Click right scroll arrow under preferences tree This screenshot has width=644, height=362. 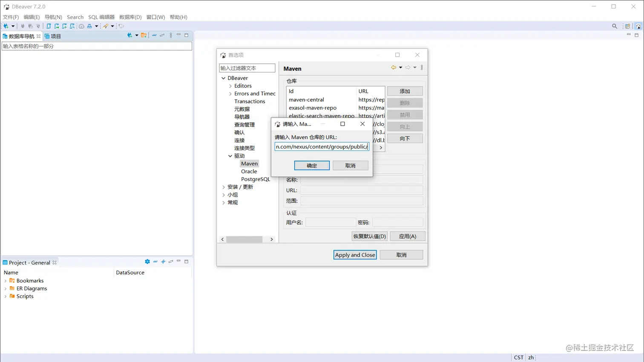pos(272,239)
